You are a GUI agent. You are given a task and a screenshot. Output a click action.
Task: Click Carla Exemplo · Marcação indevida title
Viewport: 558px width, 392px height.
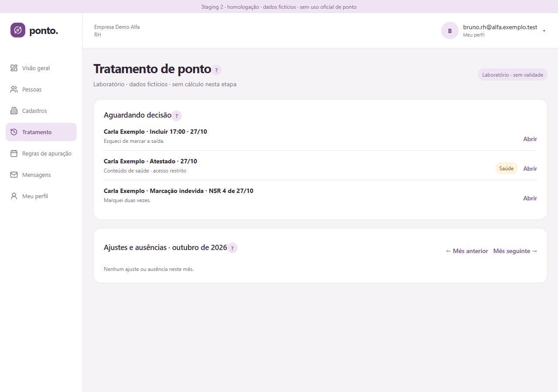pos(178,191)
